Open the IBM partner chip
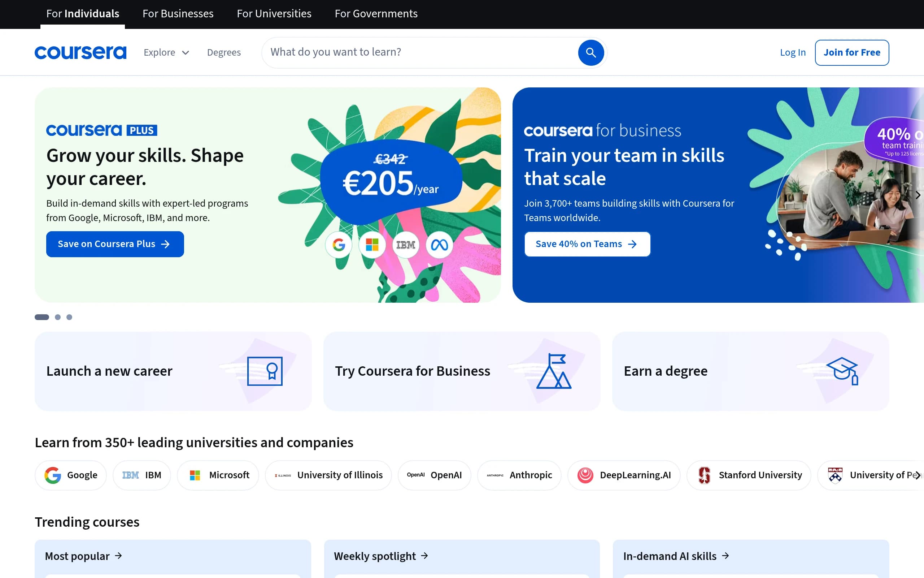The image size is (924, 578). click(141, 475)
